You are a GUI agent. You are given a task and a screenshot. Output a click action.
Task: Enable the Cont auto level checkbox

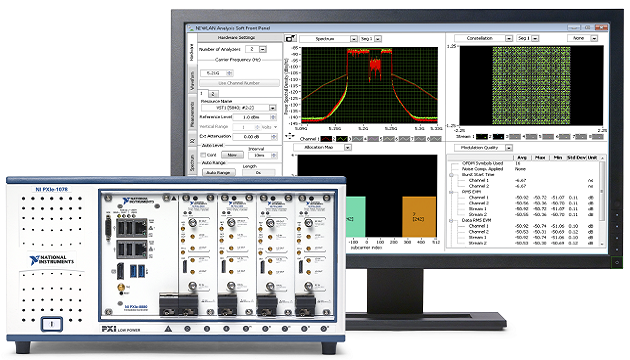pyautogui.click(x=203, y=155)
